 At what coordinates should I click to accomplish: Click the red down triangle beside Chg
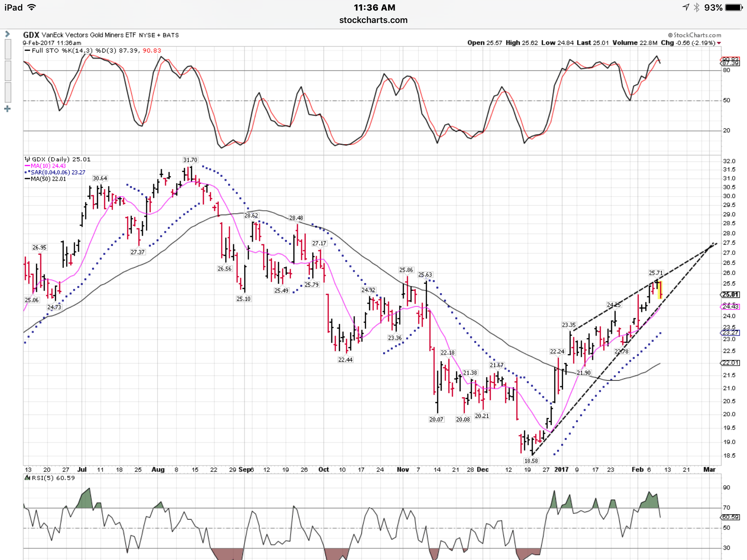coord(719,43)
